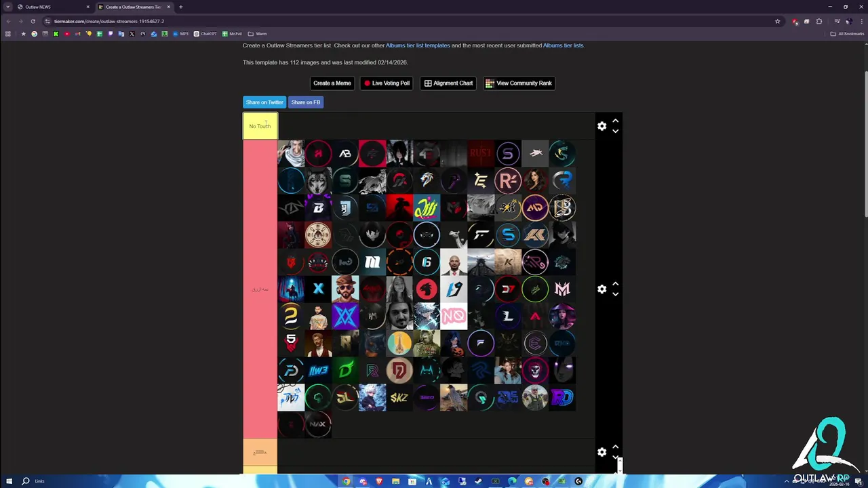Screen dimensions: 868x488
Task: Move the red tier row down
Action: click(615, 293)
